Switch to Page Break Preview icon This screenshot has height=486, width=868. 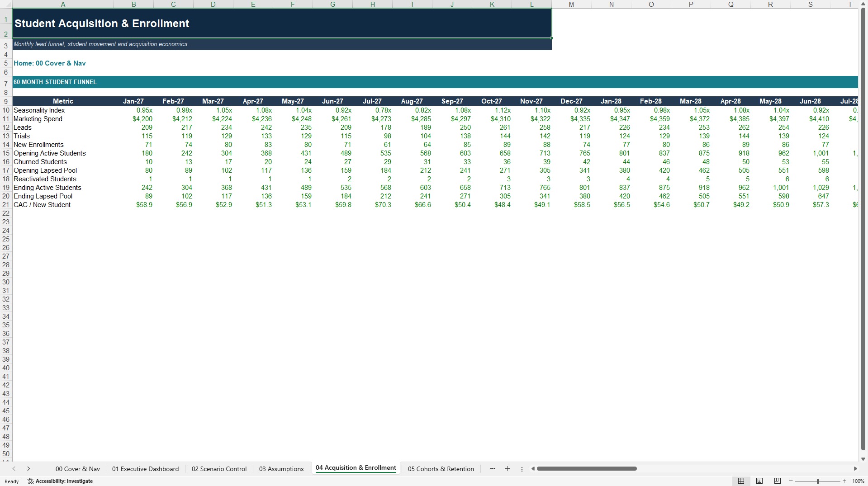pyautogui.click(x=778, y=481)
